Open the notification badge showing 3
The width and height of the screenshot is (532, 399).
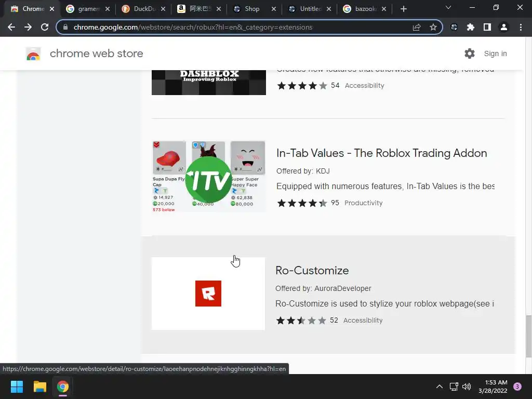[517, 387]
